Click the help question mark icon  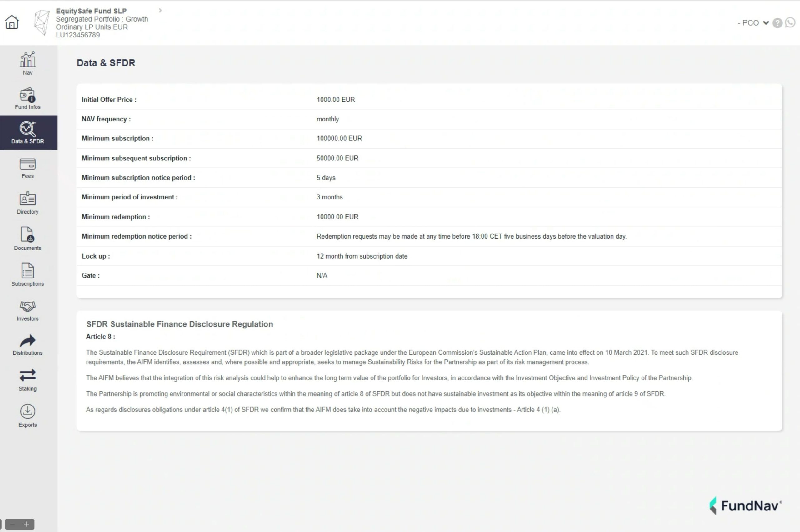(x=777, y=23)
